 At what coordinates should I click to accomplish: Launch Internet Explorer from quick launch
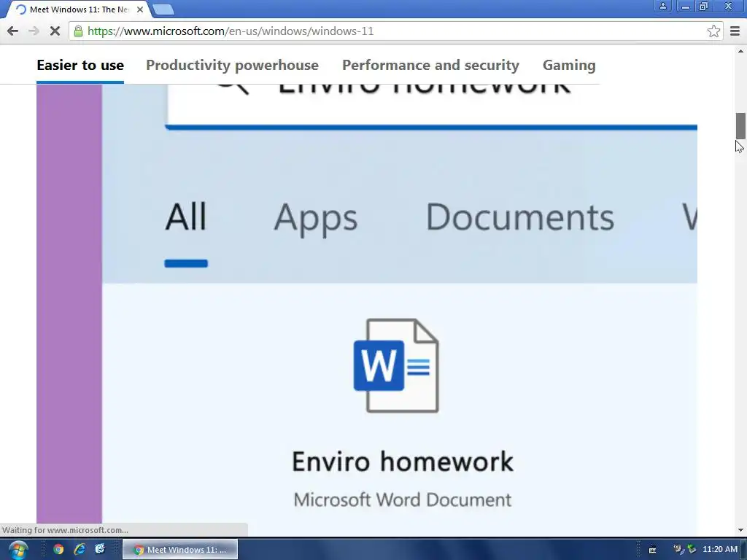(80, 550)
